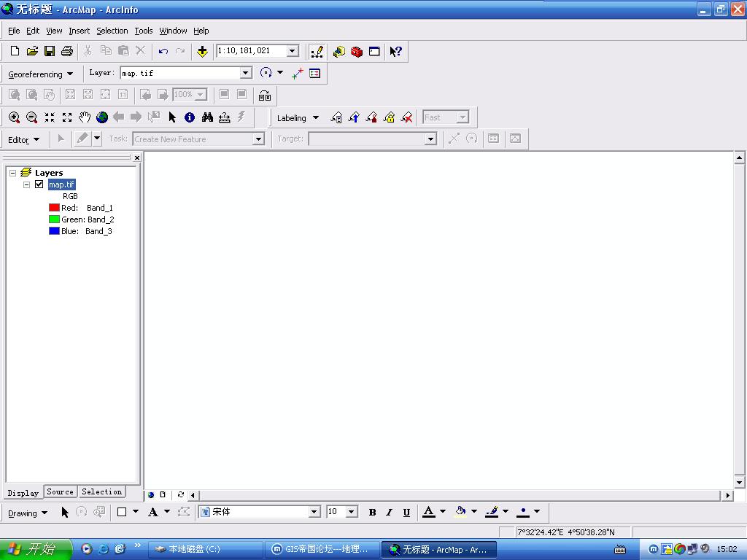Screen dimensions: 747x560
Task: Click Fixed Zoom In
Action: pyautogui.click(x=50, y=117)
